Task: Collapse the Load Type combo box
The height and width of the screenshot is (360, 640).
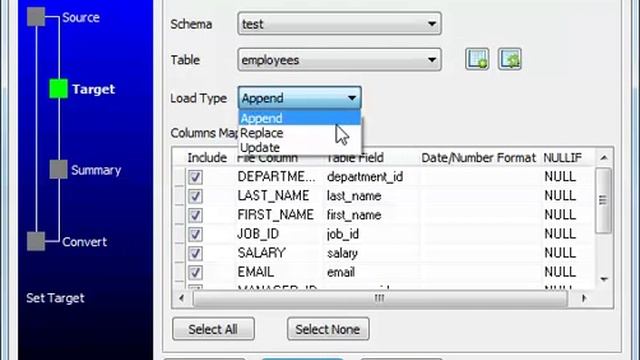Action: click(x=300, y=98)
